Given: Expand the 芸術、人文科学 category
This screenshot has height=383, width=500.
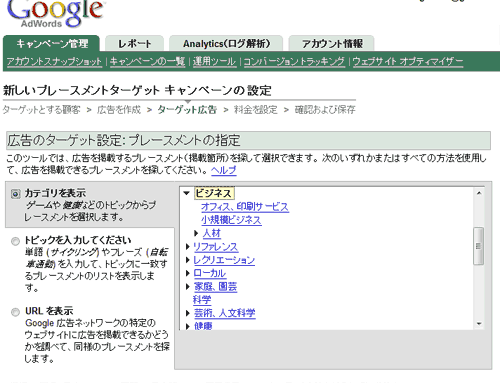Looking at the screenshot, I should tap(188, 313).
